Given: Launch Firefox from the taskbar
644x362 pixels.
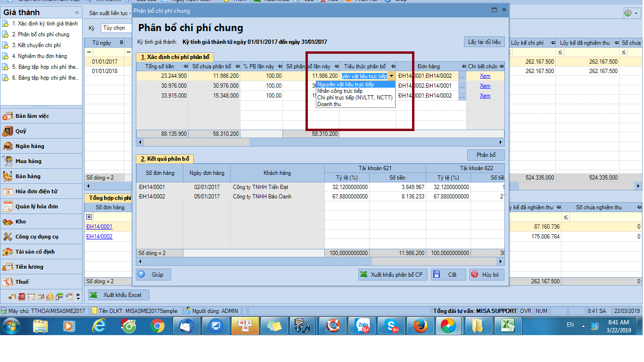Looking at the screenshot, I should click(421, 325).
